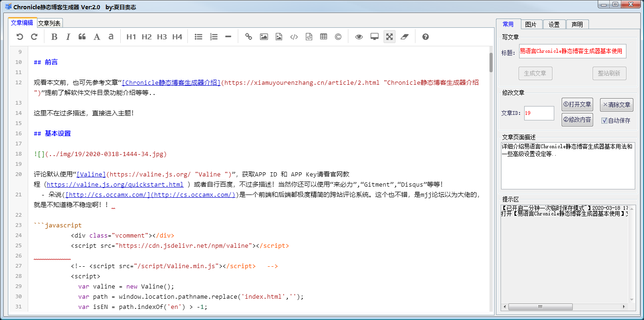
Task: Apply italic formatting with the I icon
Action: [68, 37]
